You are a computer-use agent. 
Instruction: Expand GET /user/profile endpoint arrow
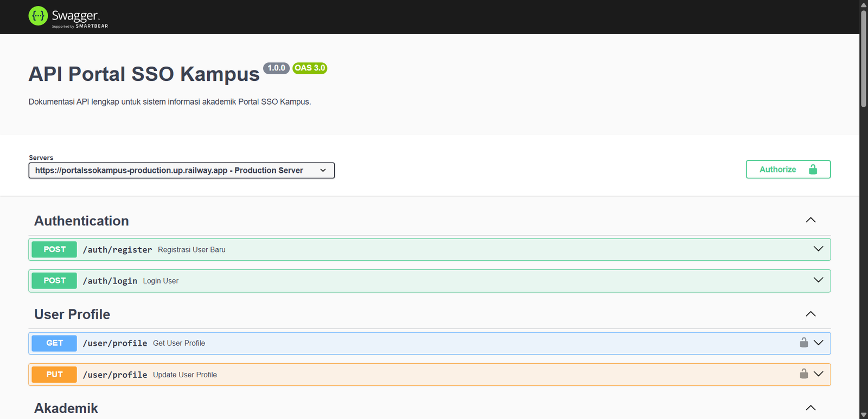[819, 343]
